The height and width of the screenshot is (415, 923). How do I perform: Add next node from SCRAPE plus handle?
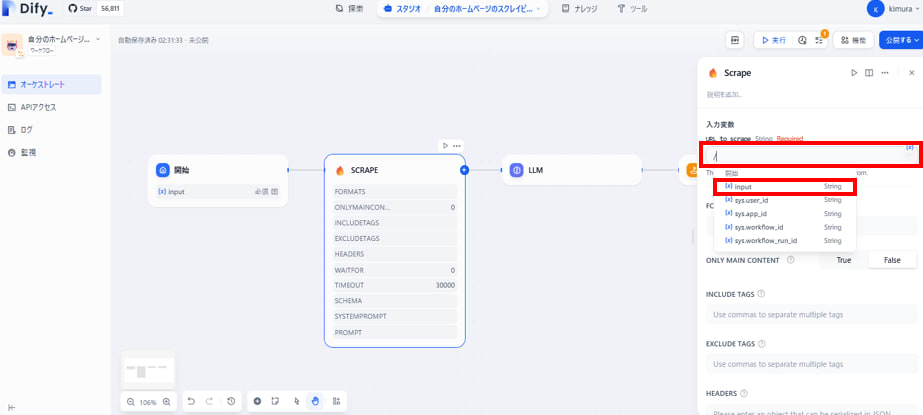pos(464,170)
